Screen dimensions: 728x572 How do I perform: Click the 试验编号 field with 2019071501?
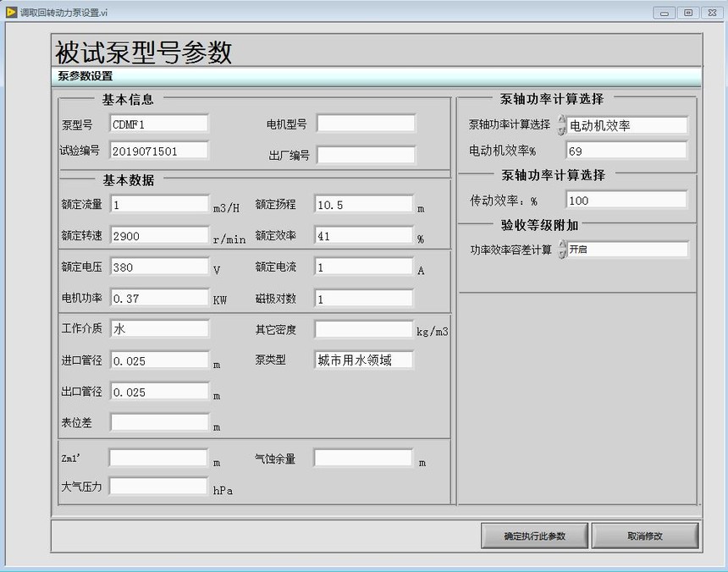(159, 151)
